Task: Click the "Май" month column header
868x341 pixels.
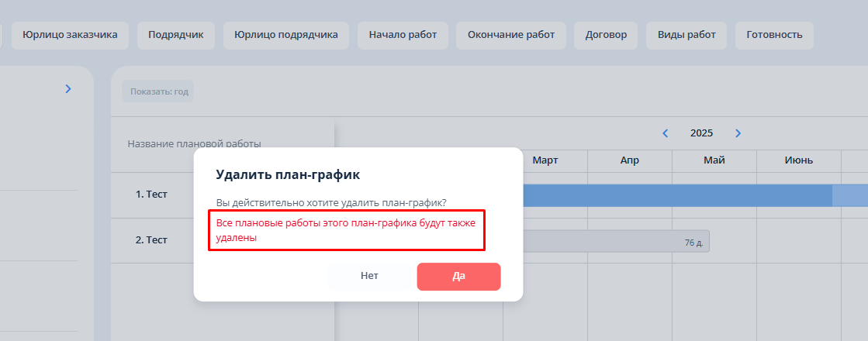Action: (714, 160)
